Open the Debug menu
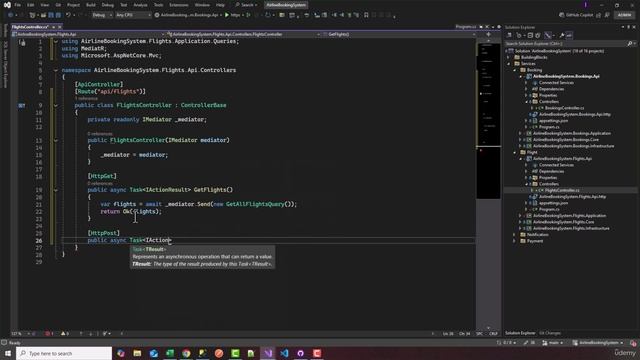This screenshot has width=640, height=360. (x=107, y=5)
